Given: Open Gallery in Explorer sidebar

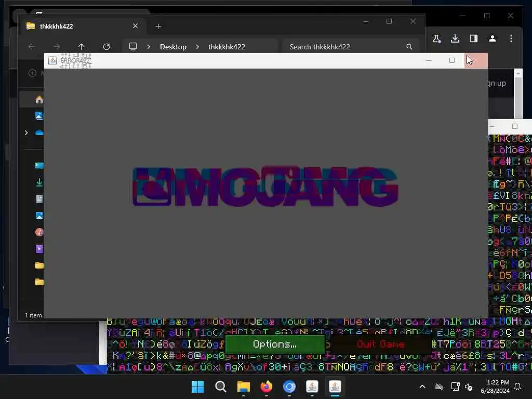Looking at the screenshot, I should click(39, 116).
